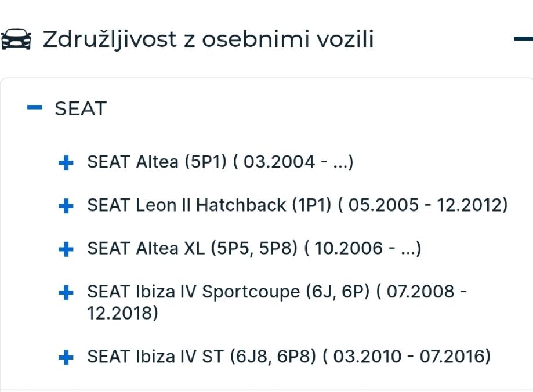This screenshot has height=392, width=533.
Task: Open the SEAT Altea (5P1) model name
Action: pyautogui.click(x=133, y=162)
